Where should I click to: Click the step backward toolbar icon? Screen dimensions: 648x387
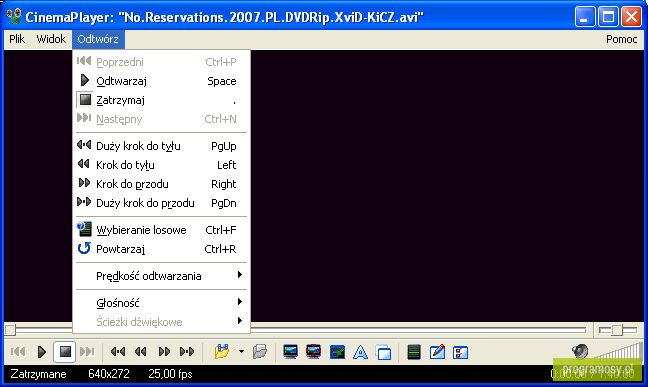(x=141, y=352)
